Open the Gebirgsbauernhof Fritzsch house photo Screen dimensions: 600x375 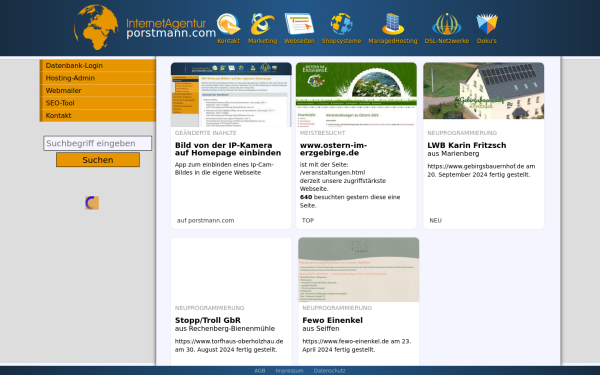click(484, 91)
